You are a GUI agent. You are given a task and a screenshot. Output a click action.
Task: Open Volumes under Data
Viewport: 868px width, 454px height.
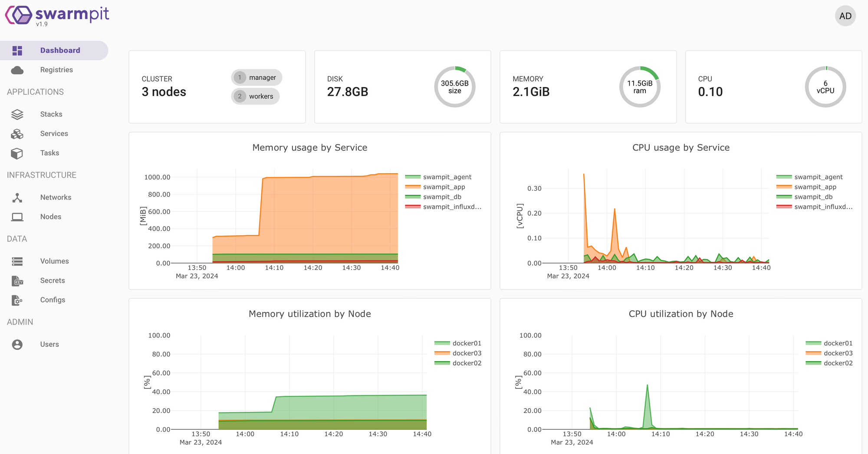click(54, 261)
